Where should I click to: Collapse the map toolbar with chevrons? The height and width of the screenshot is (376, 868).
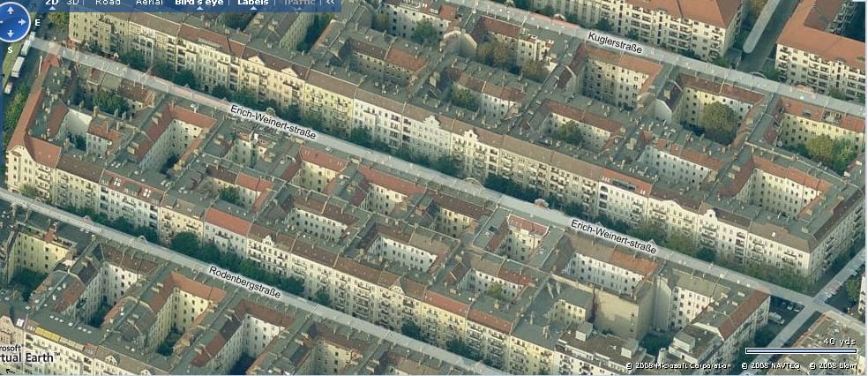click(331, 3)
